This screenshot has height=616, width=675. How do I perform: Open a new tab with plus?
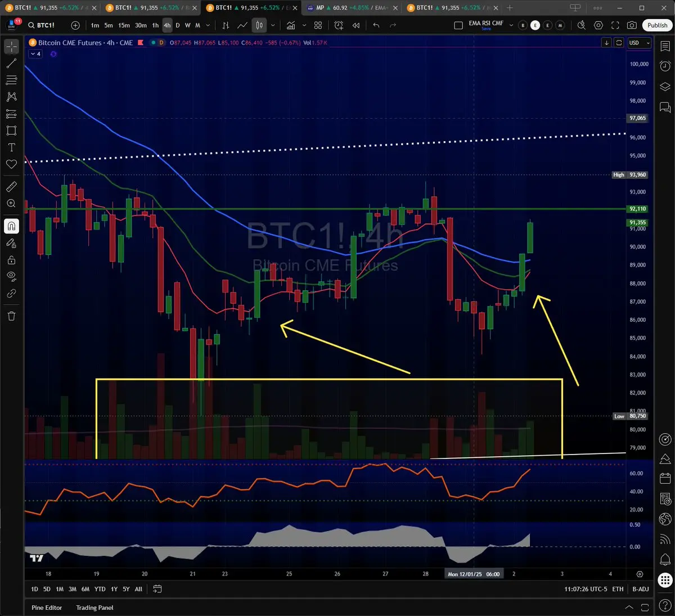click(510, 8)
